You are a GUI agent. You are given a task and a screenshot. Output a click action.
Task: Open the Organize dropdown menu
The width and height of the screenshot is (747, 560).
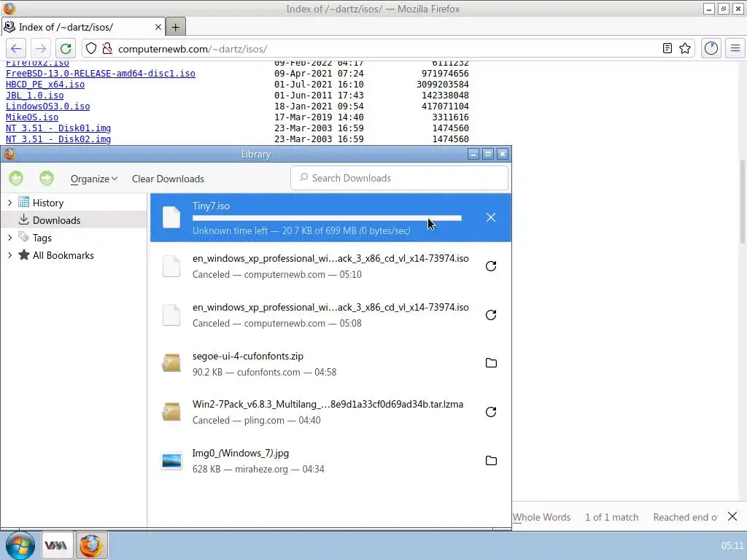pyautogui.click(x=94, y=179)
